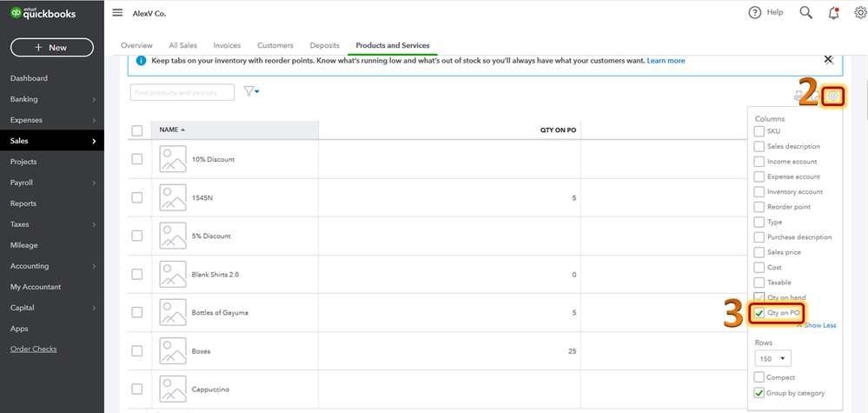Enable the SKU column checkbox
The width and height of the screenshot is (868, 413).
[x=759, y=131]
